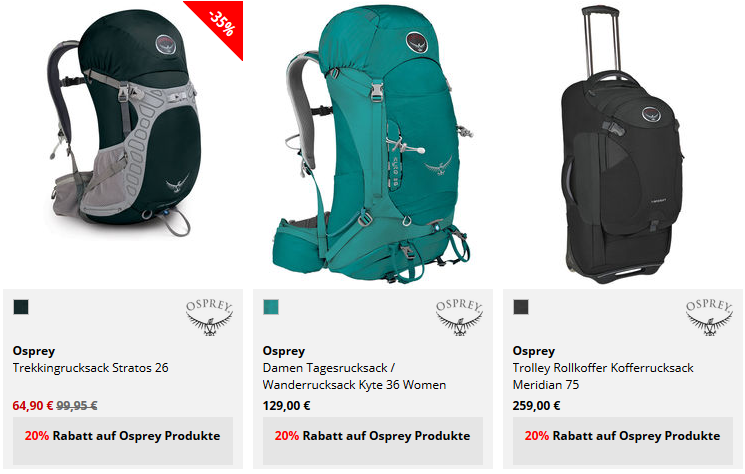The image size is (745, 474).
Task: Open Trolley Rollkoffer Kofferrucksack Meridian 75 link
Action: [x=603, y=376]
